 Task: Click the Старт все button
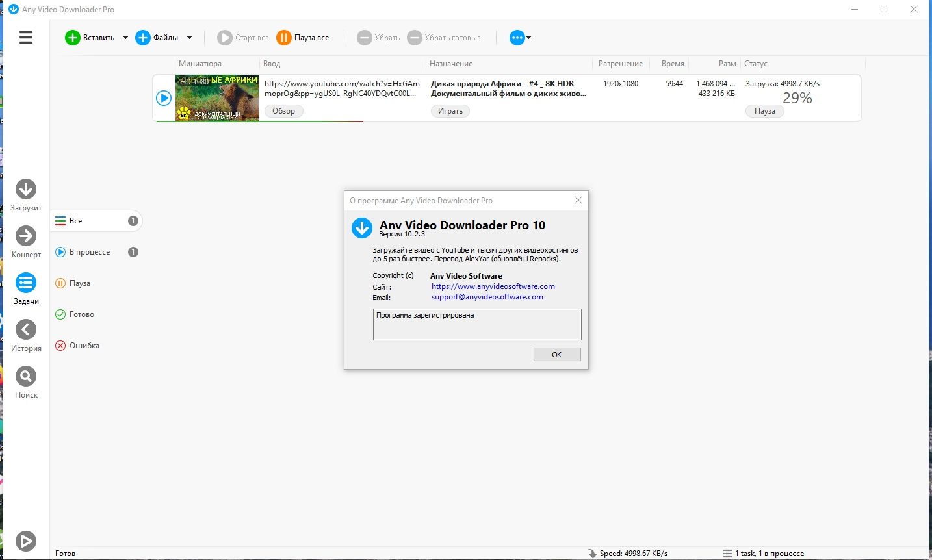coord(243,38)
